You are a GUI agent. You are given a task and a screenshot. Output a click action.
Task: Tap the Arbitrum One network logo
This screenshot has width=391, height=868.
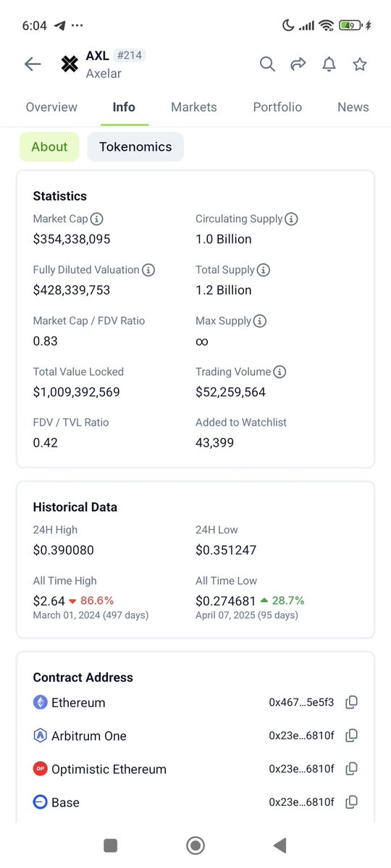point(41,736)
